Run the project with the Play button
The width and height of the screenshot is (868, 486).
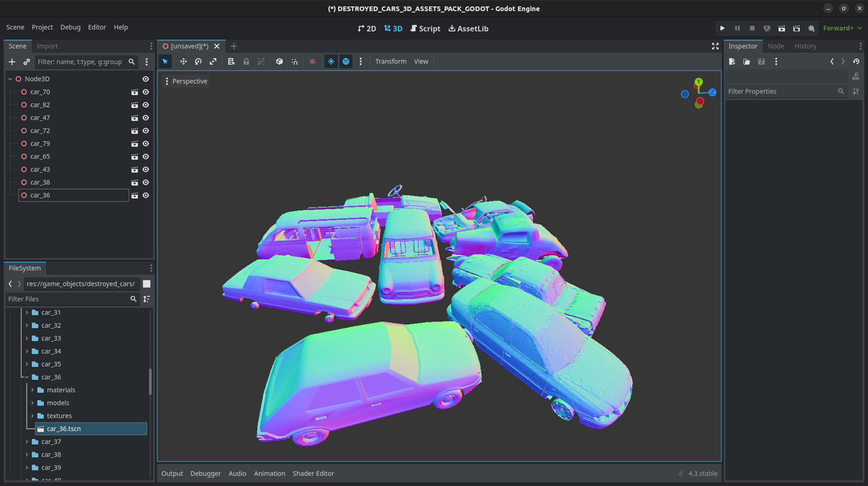pyautogui.click(x=722, y=28)
